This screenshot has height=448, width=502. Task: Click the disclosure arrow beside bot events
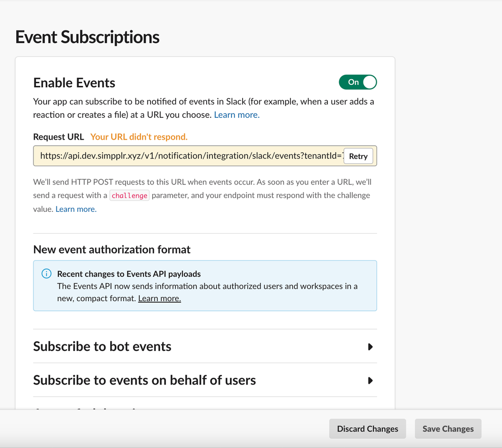(371, 346)
